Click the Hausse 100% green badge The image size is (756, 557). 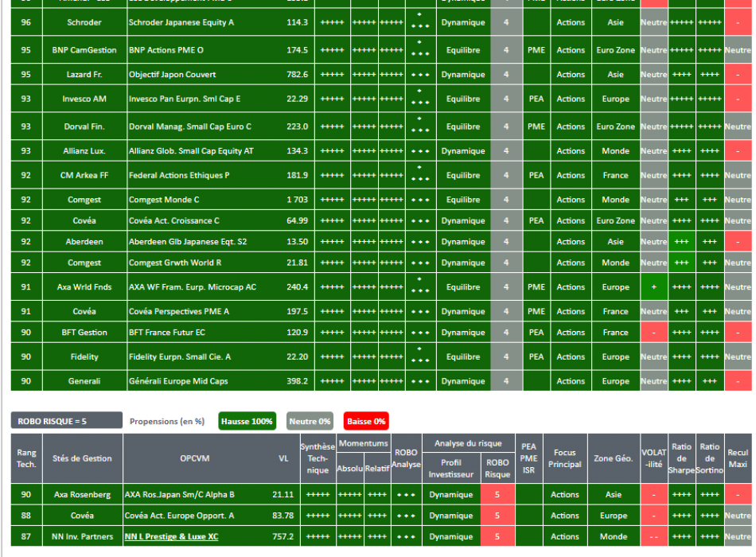pyautogui.click(x=247, y=421)
